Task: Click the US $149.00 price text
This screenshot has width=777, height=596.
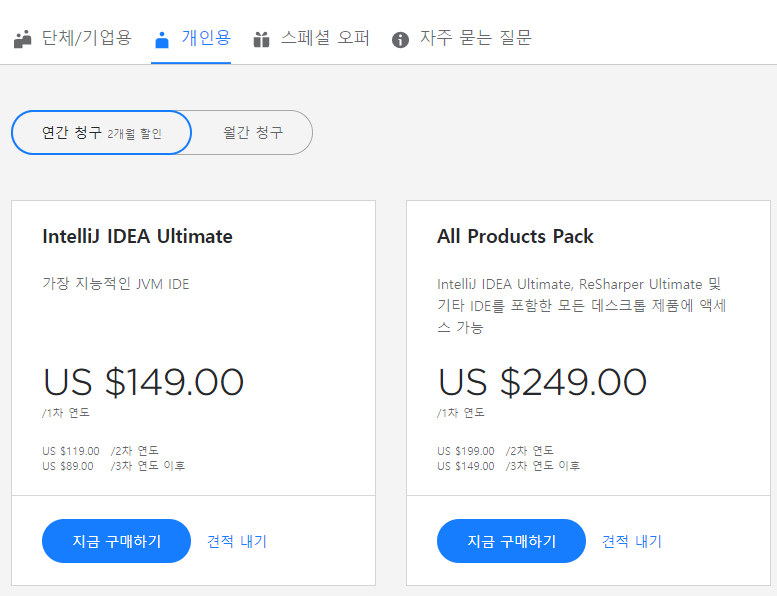Action: coord(143,382)
